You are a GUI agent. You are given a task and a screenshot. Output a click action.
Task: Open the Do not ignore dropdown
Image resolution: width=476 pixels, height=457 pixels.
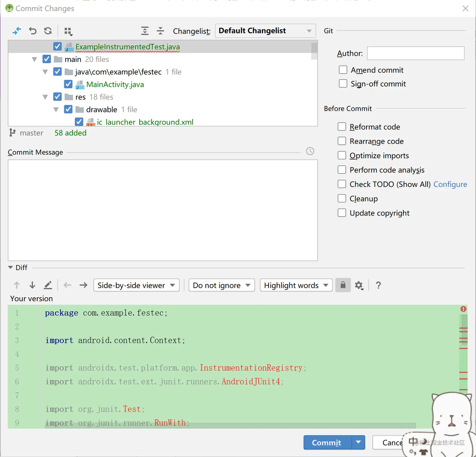(222, 285)
